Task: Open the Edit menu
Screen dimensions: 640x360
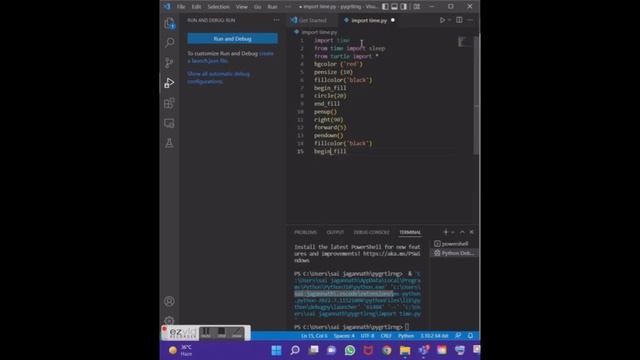Action: click(x=196, y=7)
